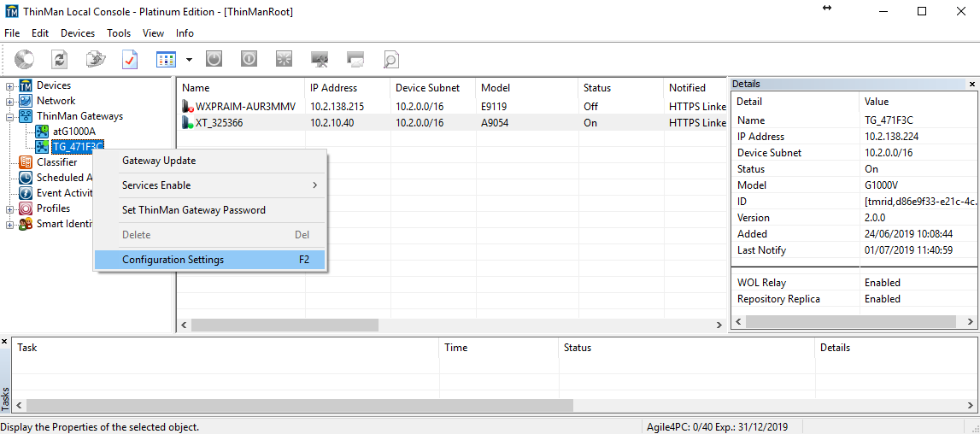The width and height of the screenshot is (980, 434).
Task: Expand the Profiles tree node
Action: [9, 208]
